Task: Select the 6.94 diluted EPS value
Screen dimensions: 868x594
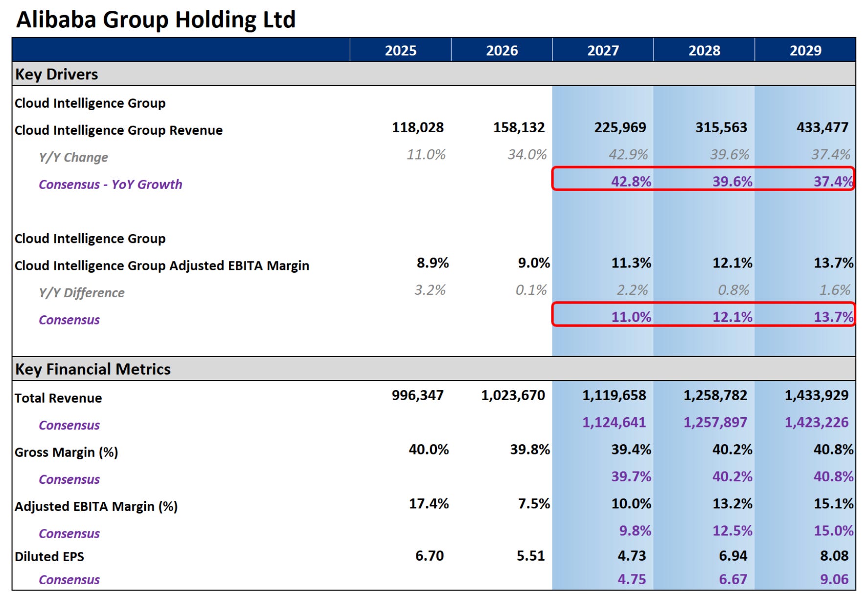Action: click(x=733, y=556)
